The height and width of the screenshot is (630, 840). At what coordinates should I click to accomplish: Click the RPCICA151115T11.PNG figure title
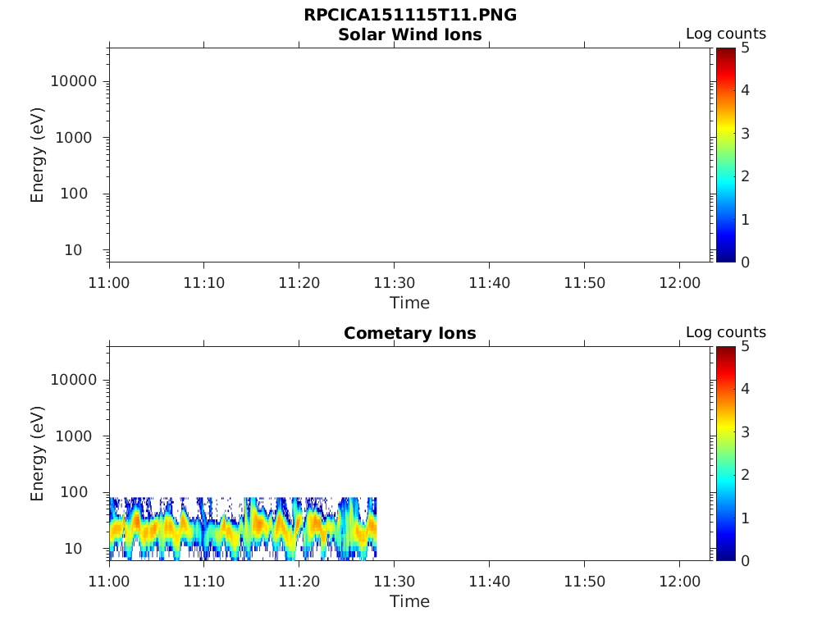click(x=410, y=15)
